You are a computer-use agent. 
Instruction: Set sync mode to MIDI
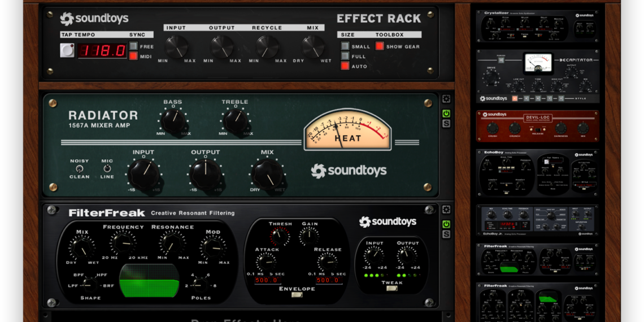[133, 56]
